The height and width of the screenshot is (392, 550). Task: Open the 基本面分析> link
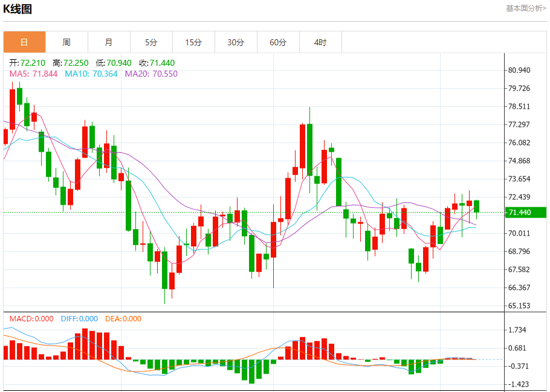(x=526, y=8)
